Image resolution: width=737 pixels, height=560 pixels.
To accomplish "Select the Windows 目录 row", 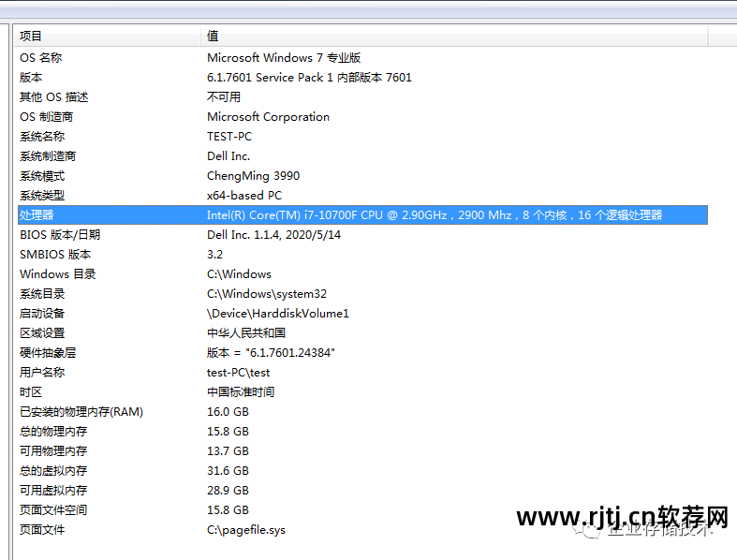I will click(362, 274).
